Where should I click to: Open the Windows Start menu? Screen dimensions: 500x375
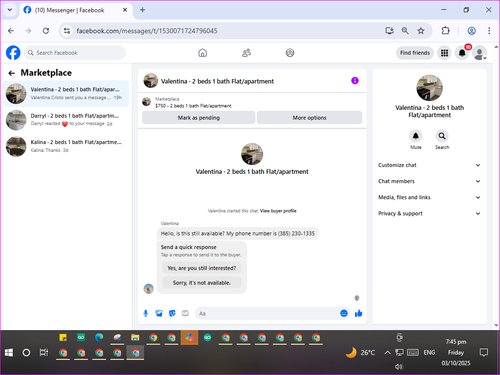click(9, 352)
